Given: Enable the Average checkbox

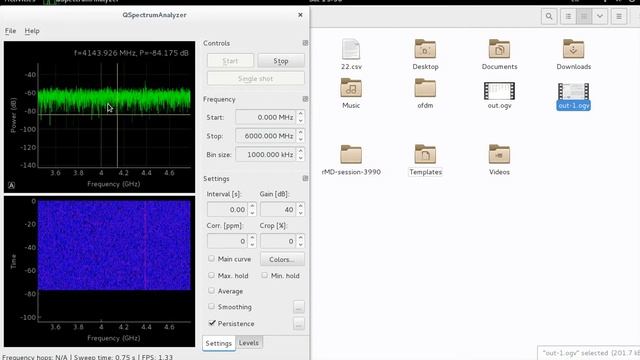Looking at the screenshot, I should (211, 291).
